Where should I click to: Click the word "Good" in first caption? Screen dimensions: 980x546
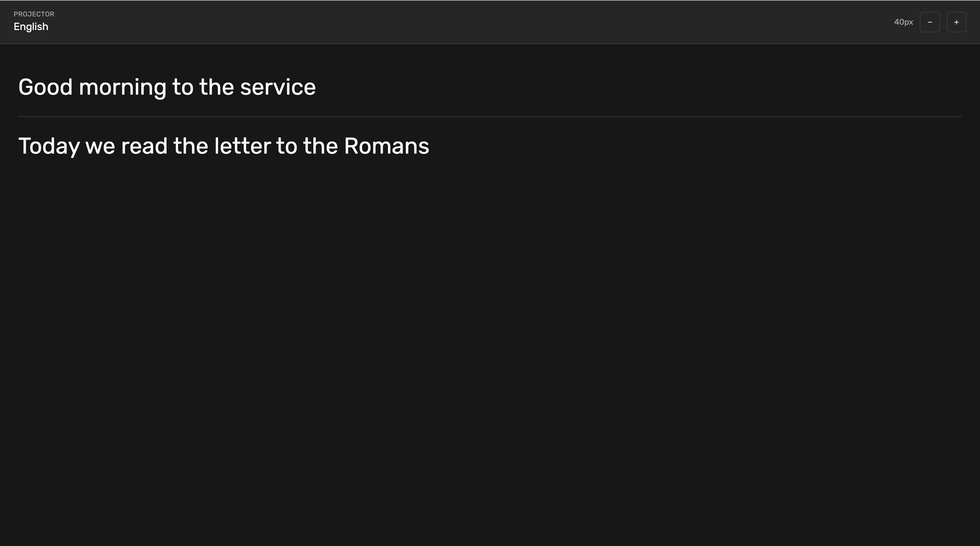click(x=45, y=87)
